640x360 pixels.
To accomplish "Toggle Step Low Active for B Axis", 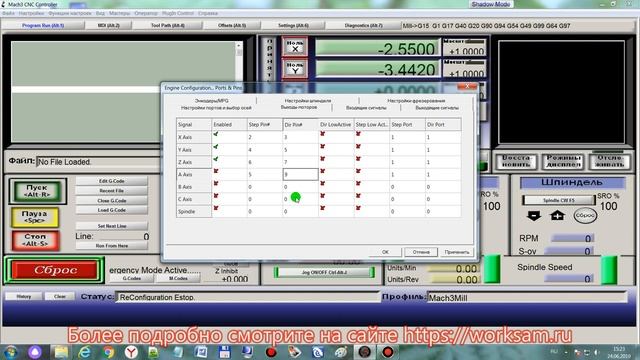I will (358, 184).
